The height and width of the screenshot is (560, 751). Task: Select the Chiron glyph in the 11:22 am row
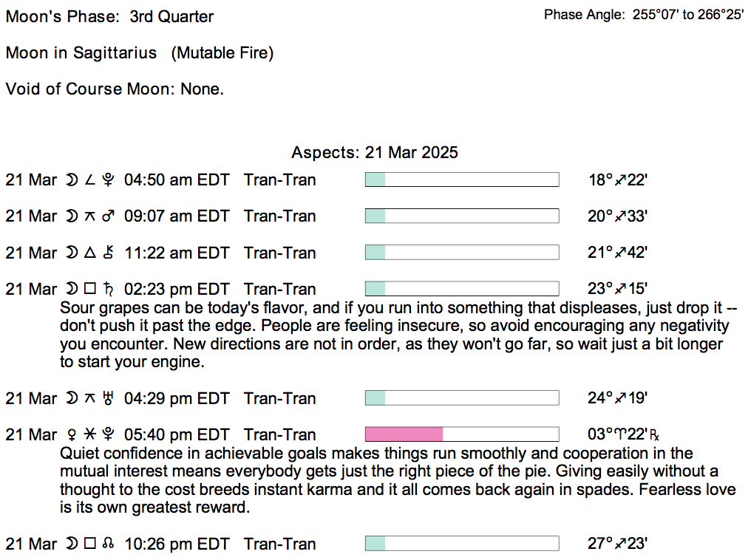110,253
